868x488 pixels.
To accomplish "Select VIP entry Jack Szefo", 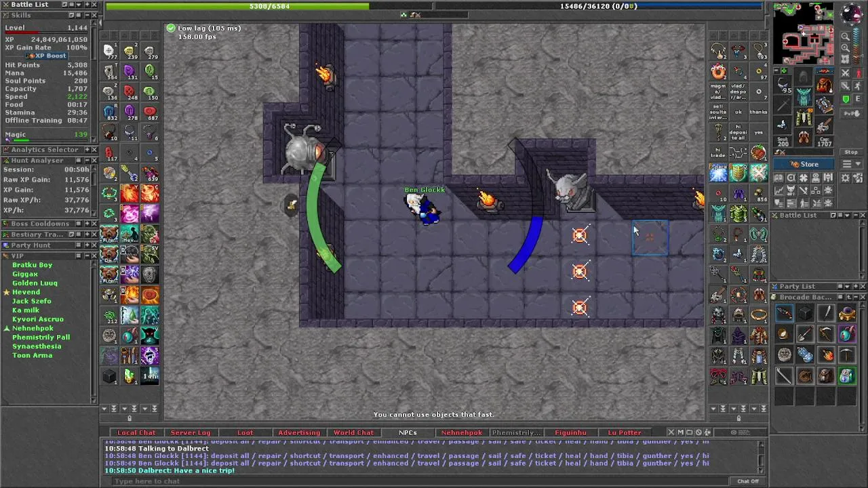I will pyautogui.click(x=31, y=301).
